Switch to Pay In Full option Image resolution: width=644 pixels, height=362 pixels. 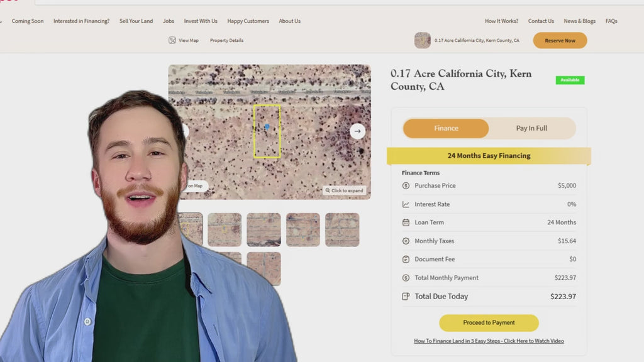531,128
